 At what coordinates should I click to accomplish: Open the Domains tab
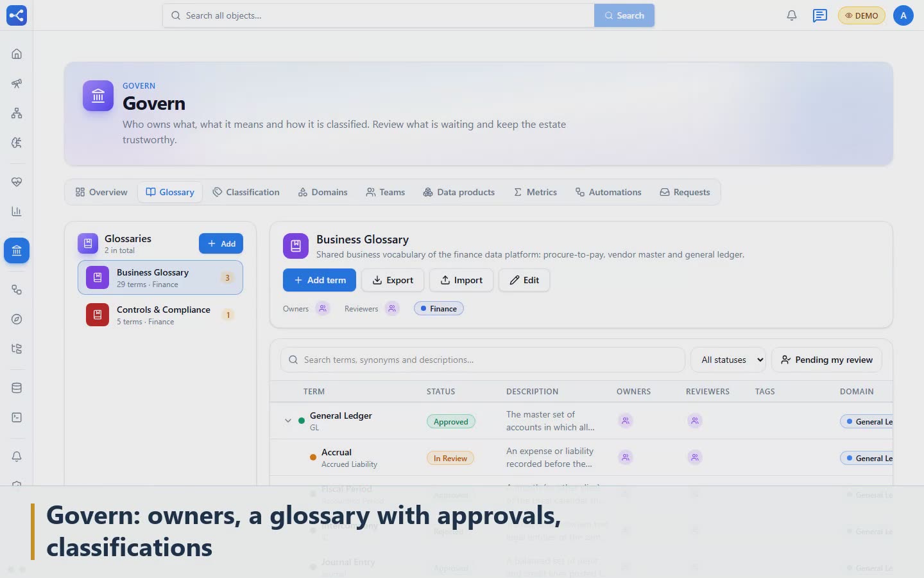(323, 192)
